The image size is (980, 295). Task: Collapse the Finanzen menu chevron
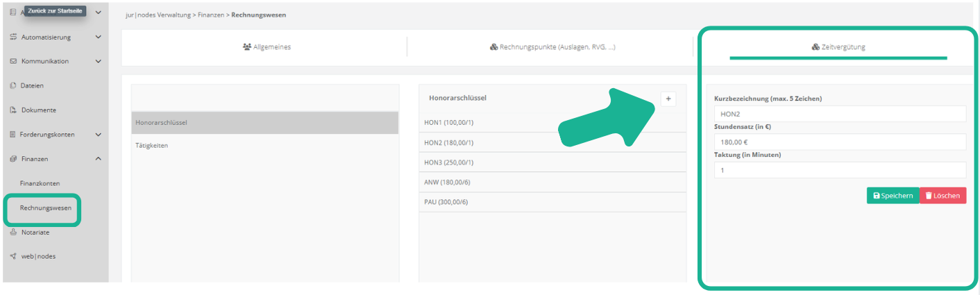pyautogui.click(x=98, y=159)
